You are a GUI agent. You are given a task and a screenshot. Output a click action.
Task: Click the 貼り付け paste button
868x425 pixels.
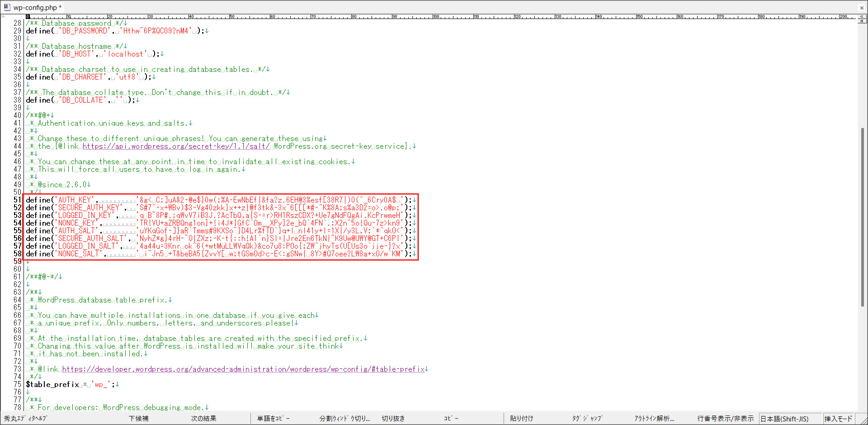click(521, 419)
